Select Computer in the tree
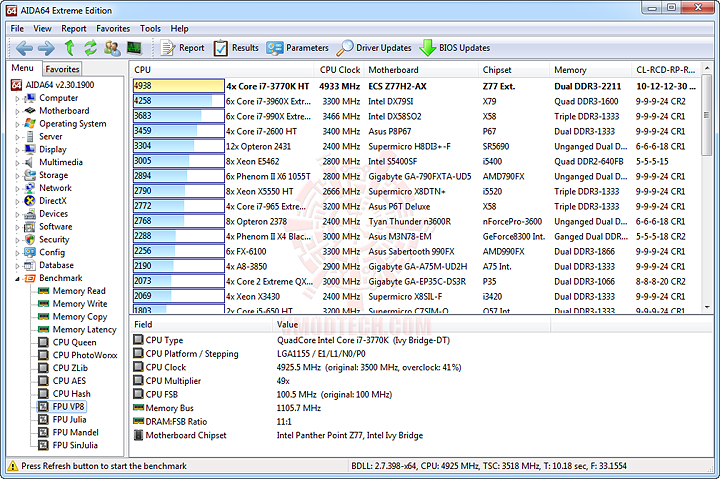Viewport: 720px width, 479px height. tap(51, 98)
